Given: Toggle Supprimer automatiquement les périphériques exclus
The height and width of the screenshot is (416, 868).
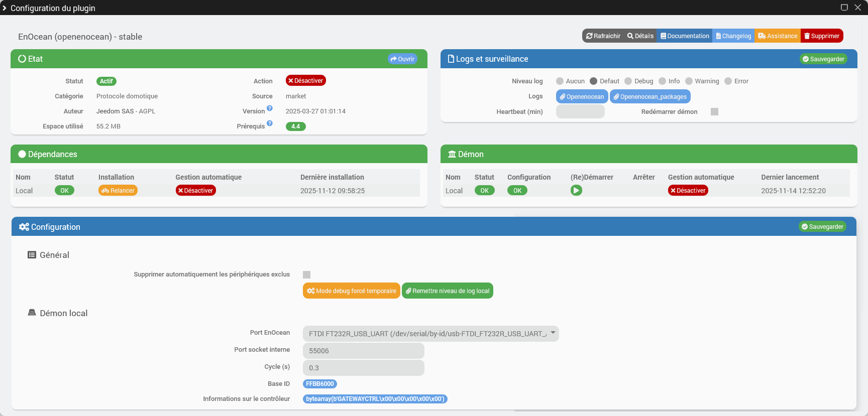Looking at the screenshot, I should pyautogui.click(x=306, y=274).
